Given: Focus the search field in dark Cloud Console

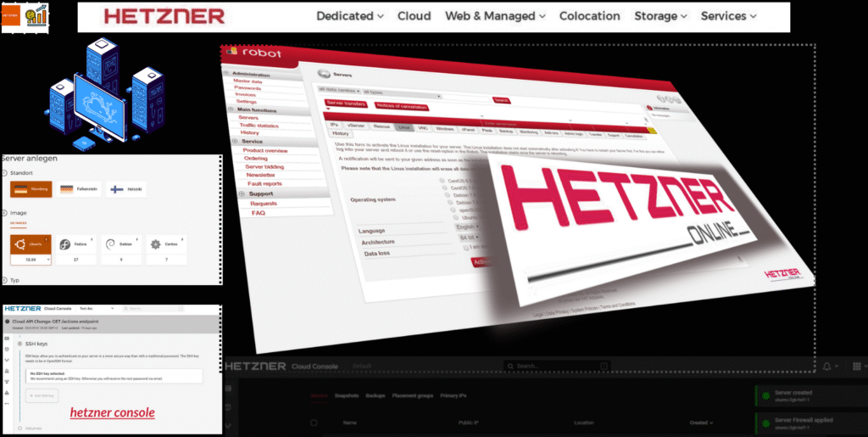Looking at the screenshot, I should [x=557, y=366].
